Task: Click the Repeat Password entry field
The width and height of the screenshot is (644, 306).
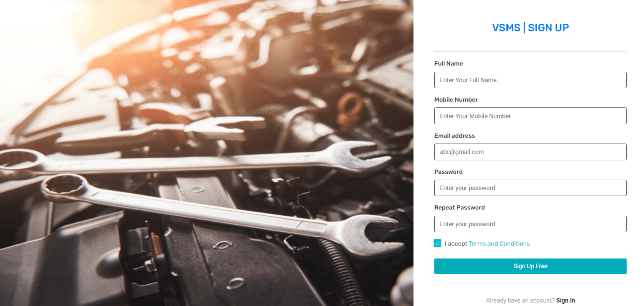Action: (x=530, y=224)
